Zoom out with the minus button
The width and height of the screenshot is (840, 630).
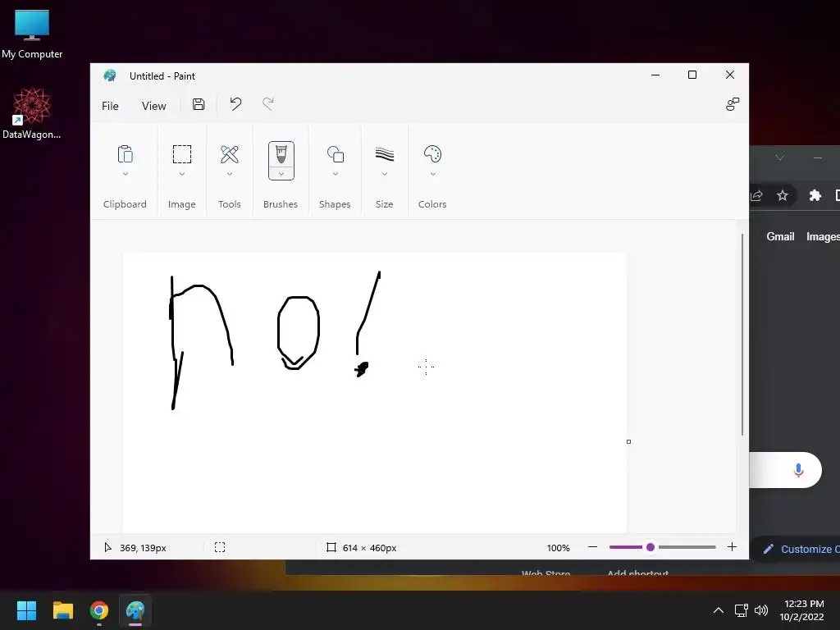point(592,547)
